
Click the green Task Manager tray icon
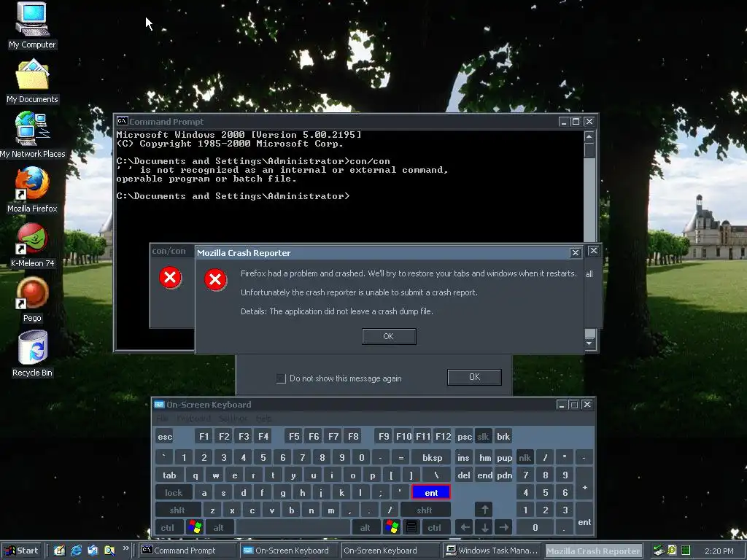[x=686, y=551]
